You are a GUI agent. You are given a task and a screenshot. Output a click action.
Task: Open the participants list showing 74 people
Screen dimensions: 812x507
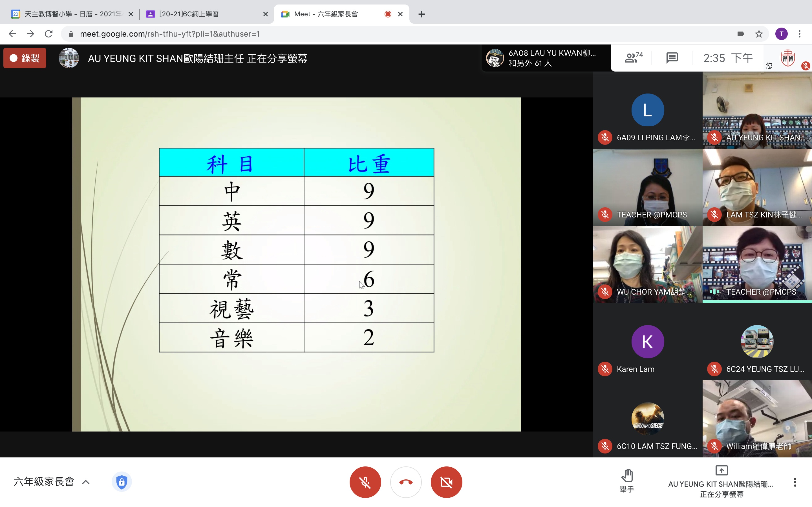tap(633, 58)
